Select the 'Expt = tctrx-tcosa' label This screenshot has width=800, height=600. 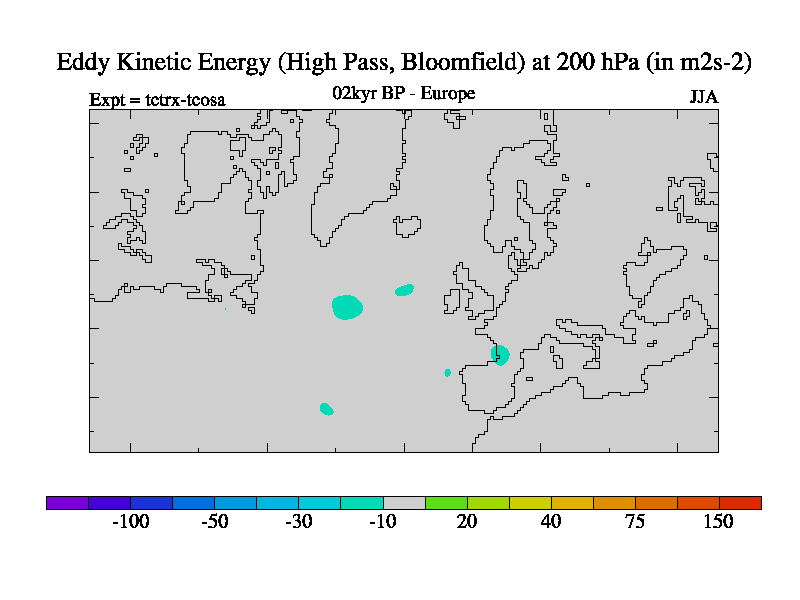tap(157, 99)
